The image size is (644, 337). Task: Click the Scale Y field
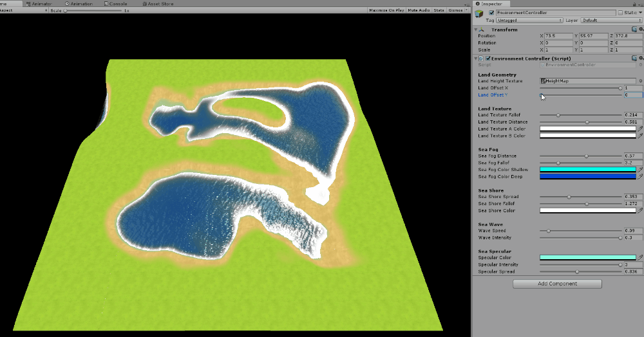[x=594, y=50]
